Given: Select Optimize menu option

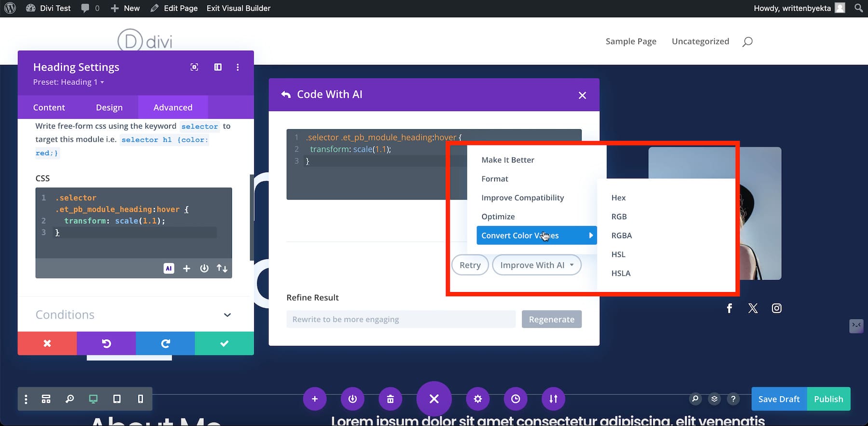Looking at the screenshot, I should (498, 216).
